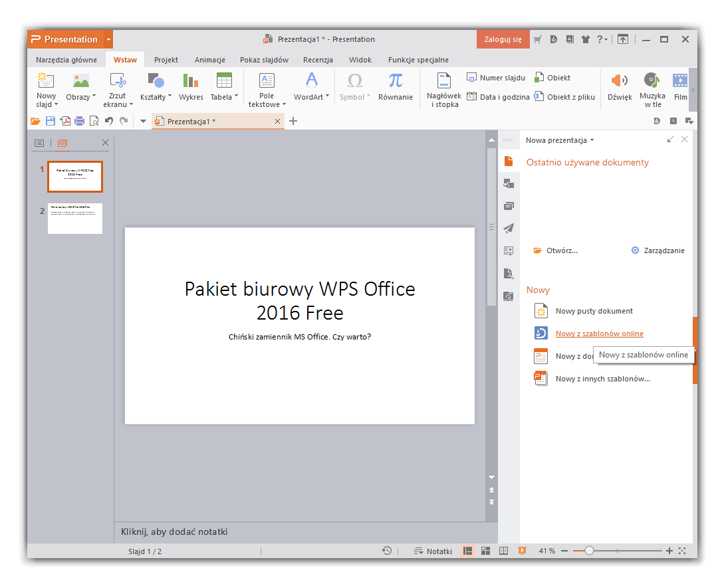
Task: Go to Pokaz slajdów tab
Action: [x=264, y=60]
